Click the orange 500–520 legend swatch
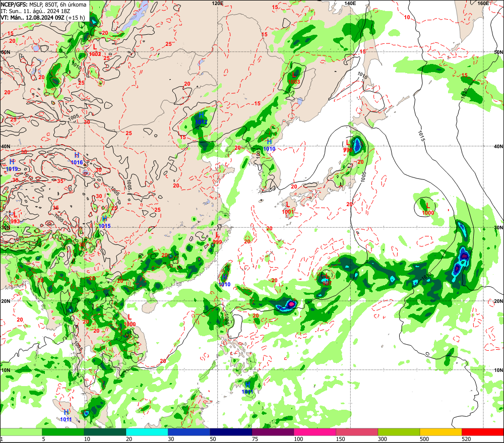The width and height of the screenshot is (504, 443). point(440,432)
